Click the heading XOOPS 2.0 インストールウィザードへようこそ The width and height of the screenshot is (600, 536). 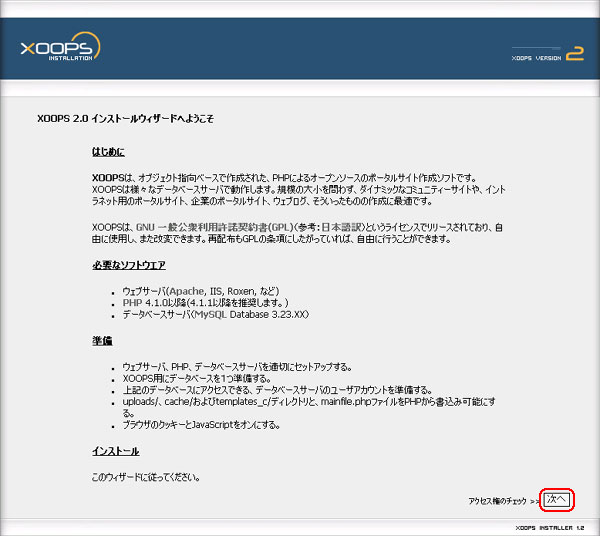[x=126, y=119]
